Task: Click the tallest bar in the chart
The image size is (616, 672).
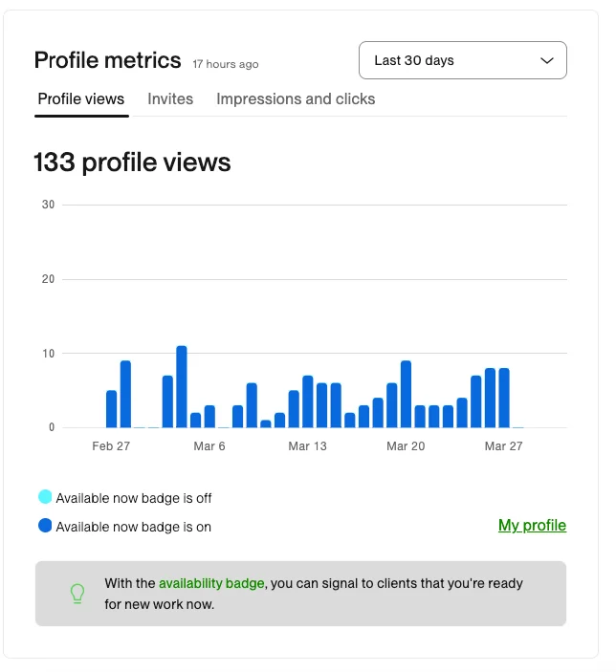Action: click(x=182, y=387)
